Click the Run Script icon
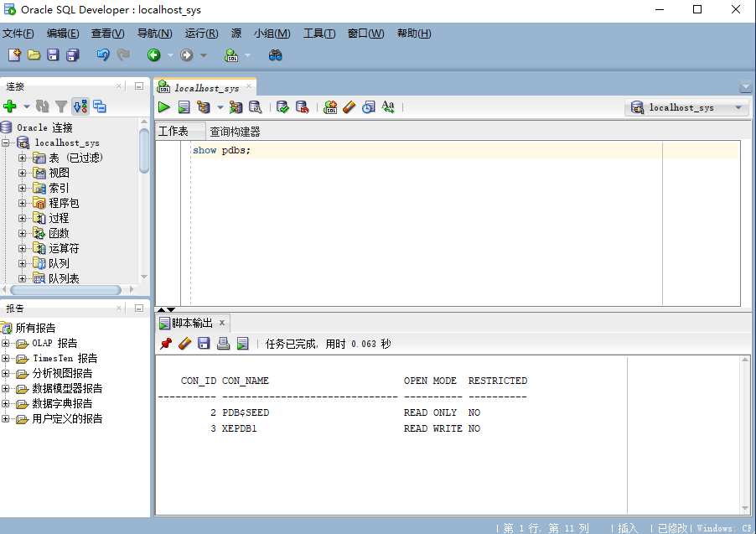The image size is (756, 534). pos(184,107)
